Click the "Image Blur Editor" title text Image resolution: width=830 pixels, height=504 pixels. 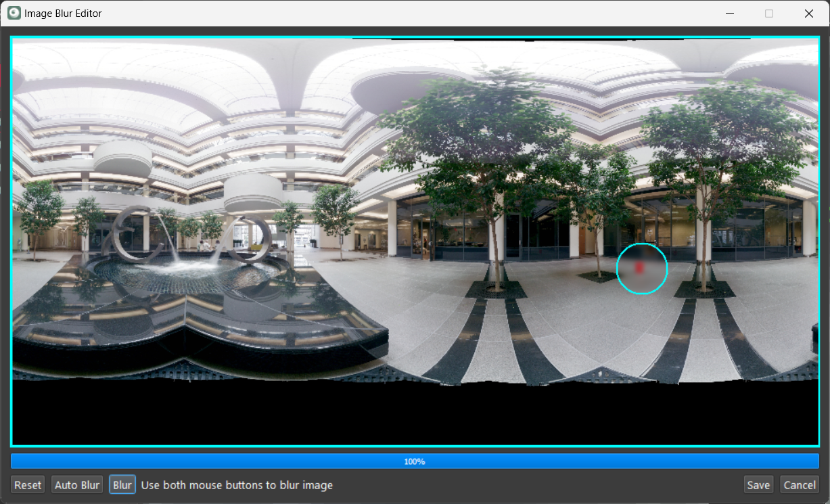[x=63, y=14]
